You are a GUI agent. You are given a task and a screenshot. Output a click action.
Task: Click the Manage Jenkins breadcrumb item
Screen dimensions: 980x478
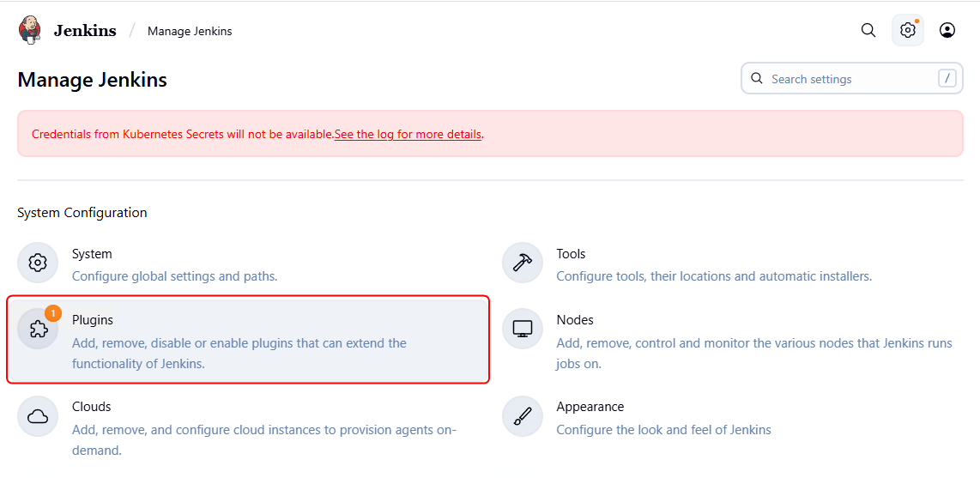[190, 31]
